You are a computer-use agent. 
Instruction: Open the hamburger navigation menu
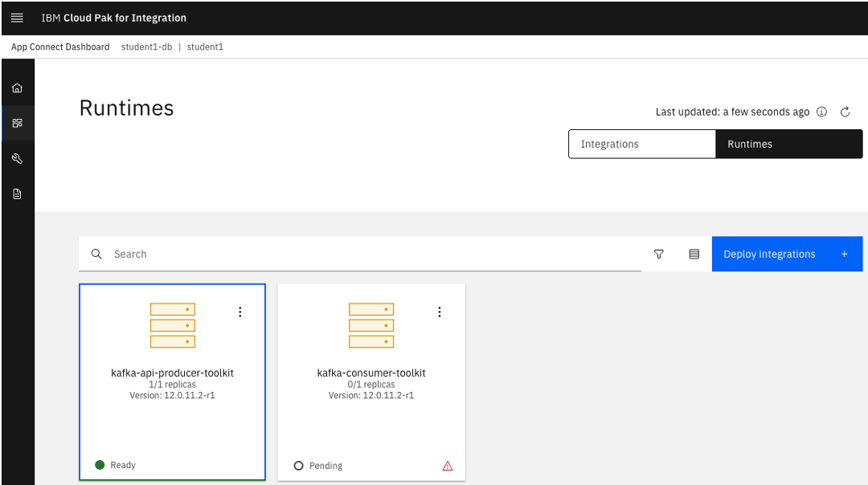pyautogui.click(x=17, y=18)
